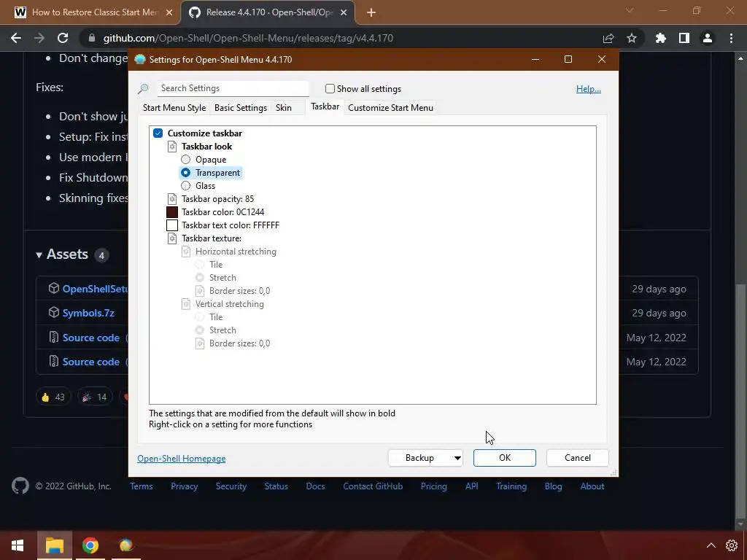This screenshot has width=747, height=560.
Task: Click thumbs-up reaction with 43
Action: click(x=53, y=397)
